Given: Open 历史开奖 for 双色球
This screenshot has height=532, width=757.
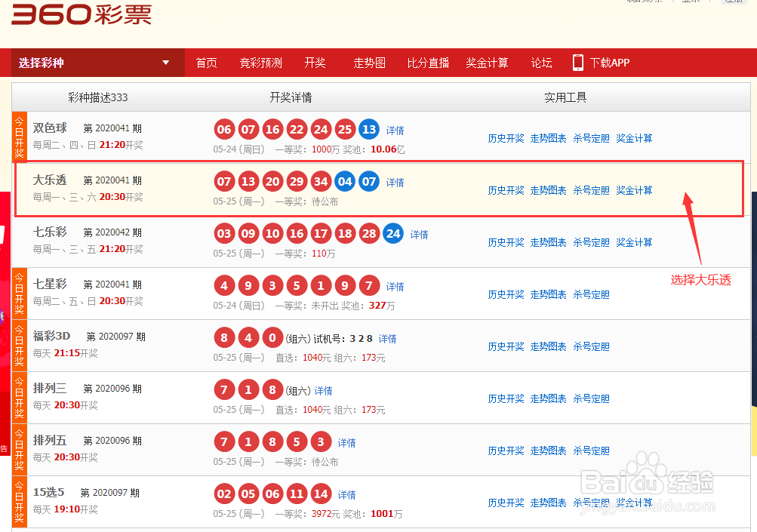Looking at the screenshot, I should pyautogui.click(x=506, y=139).
